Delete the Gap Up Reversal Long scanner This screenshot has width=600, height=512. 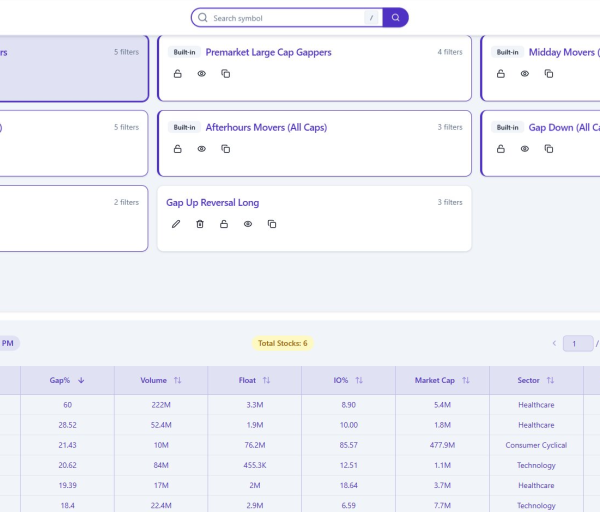(200, 224)
